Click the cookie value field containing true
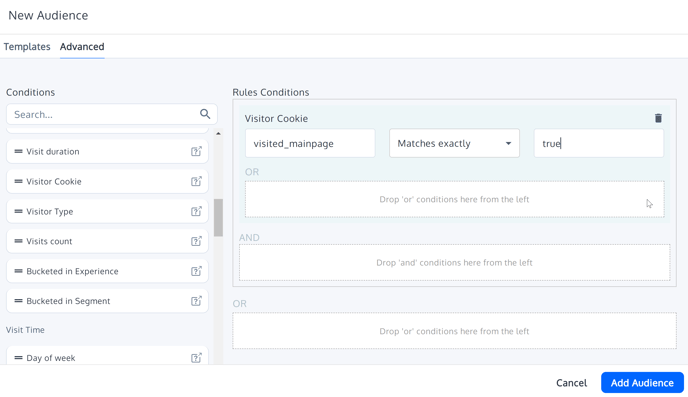 [x=598, y=143]
